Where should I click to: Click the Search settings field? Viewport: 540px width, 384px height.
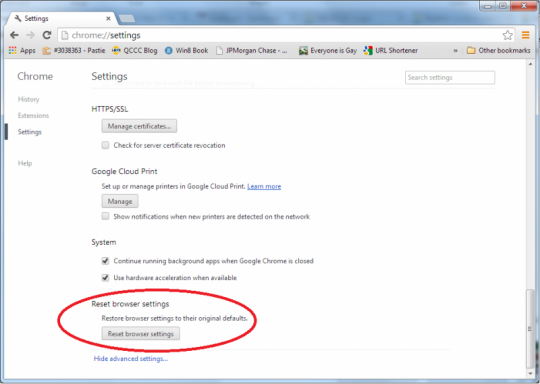pyautogui.click(x=450, y=77)
